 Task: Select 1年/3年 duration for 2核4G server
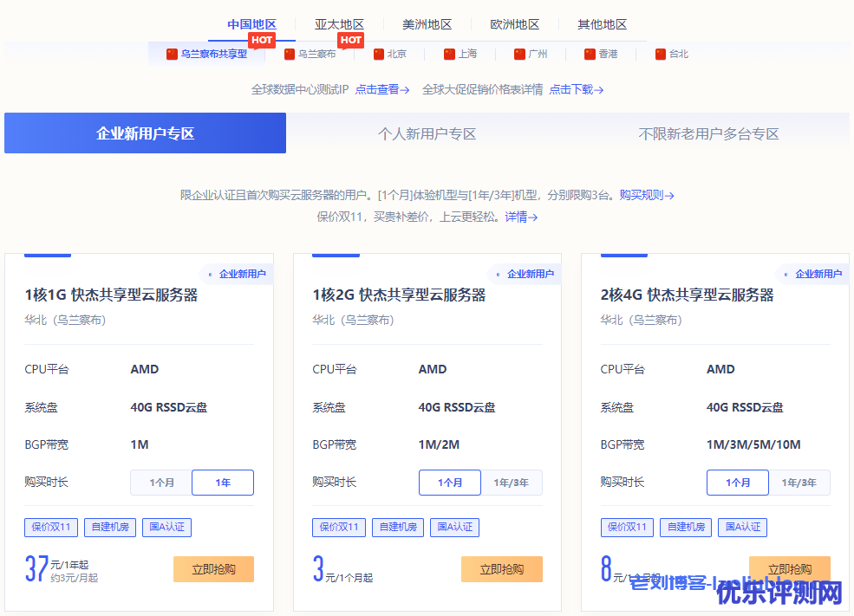coord(799,483)
